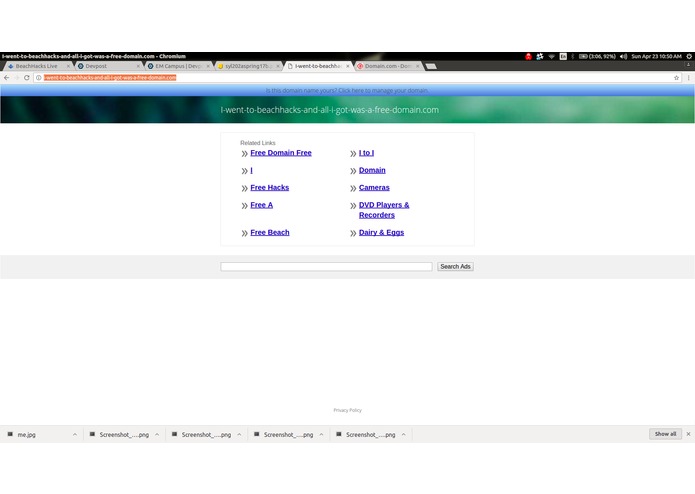Viewport: 695px width, 494px height.
Task: Click the Wi-Fi network indicator
Action: pos(552,56)
